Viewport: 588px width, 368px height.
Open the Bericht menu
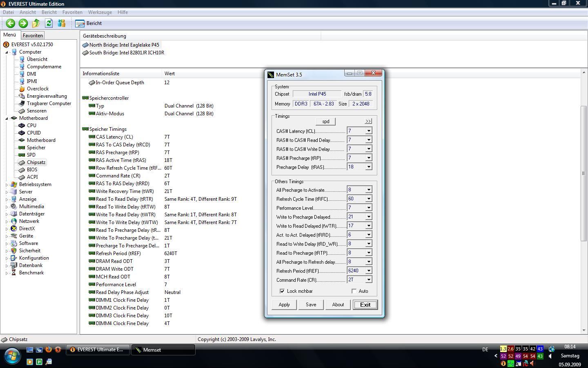coord(49,12)
